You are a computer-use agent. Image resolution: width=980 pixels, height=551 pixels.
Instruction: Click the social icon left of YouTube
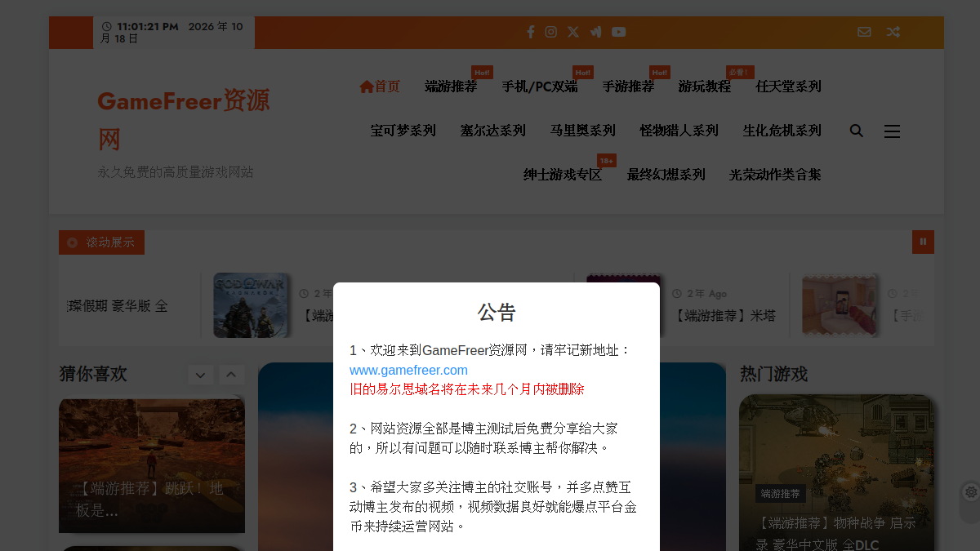596,32
